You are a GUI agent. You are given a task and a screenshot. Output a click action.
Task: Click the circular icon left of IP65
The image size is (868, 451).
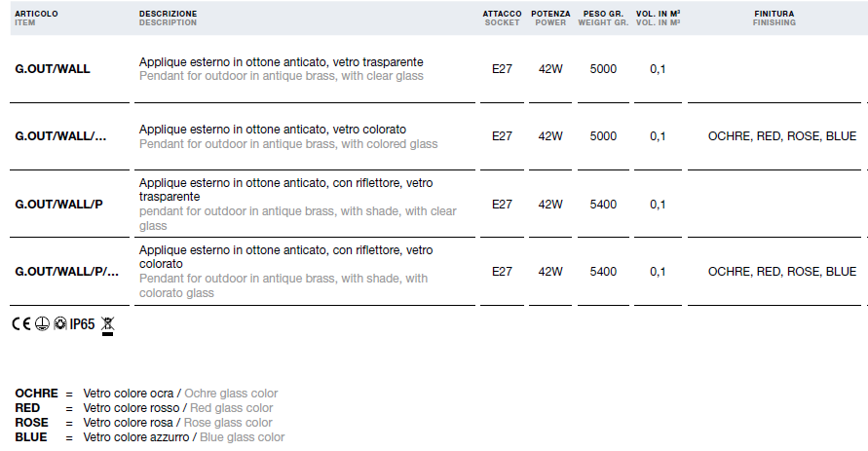coord(59,324)
